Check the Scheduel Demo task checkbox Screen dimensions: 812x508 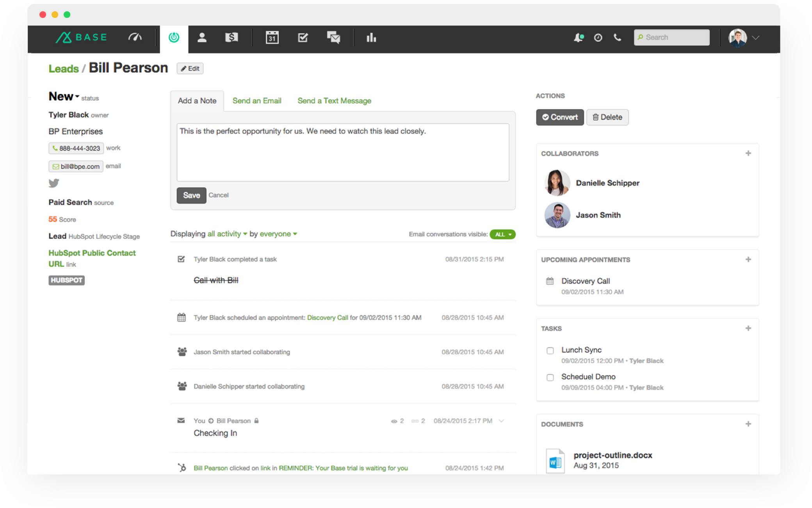[x=550, y=377]
